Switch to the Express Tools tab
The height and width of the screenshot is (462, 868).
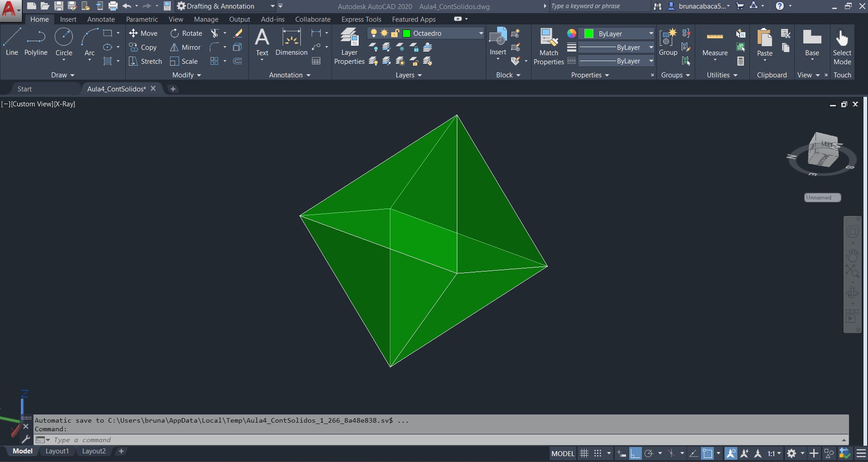coord(361,19)
